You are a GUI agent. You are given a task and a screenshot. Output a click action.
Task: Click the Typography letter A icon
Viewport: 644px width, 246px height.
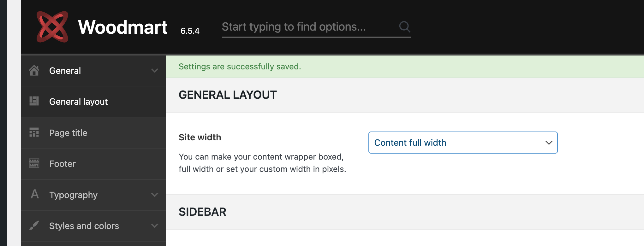(35, 194)
